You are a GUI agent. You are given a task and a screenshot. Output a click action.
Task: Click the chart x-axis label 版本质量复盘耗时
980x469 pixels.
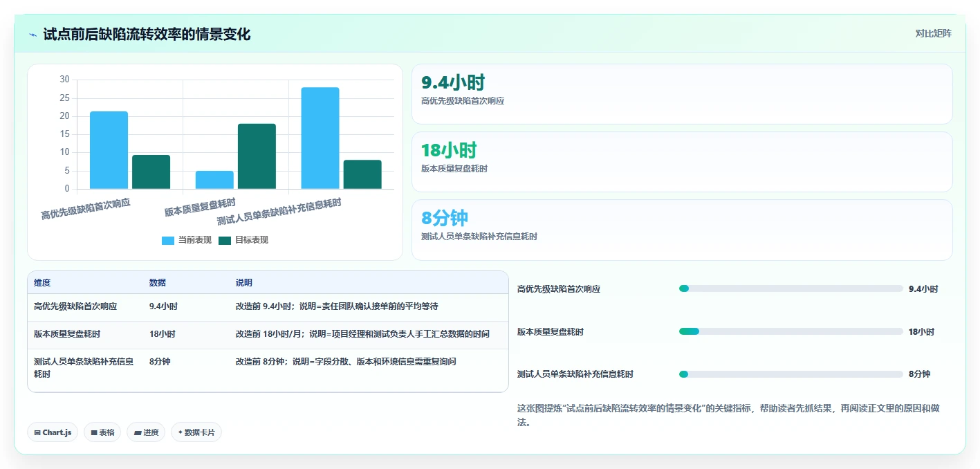[200, 205]
